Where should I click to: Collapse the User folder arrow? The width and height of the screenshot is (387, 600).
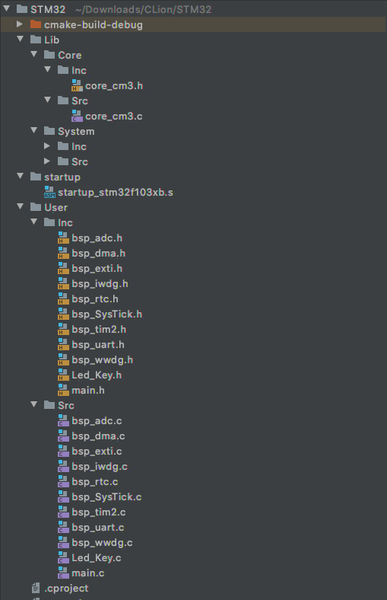[20, 207]
